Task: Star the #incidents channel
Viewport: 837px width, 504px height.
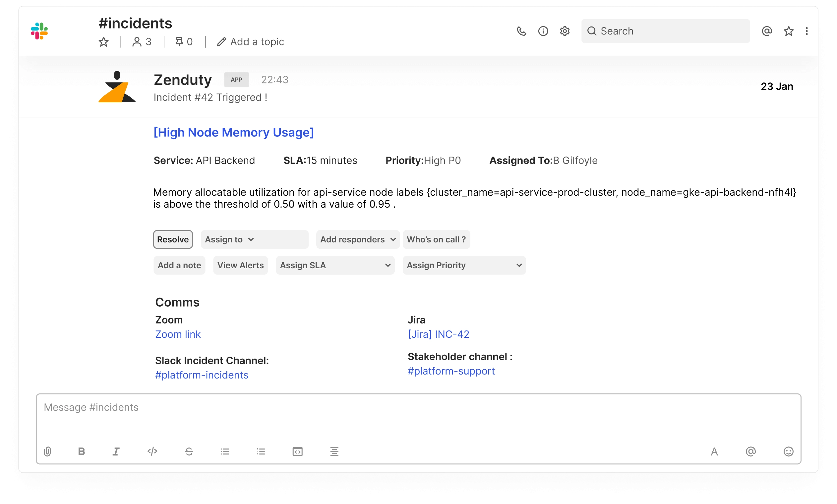Action: coord(103,42)
